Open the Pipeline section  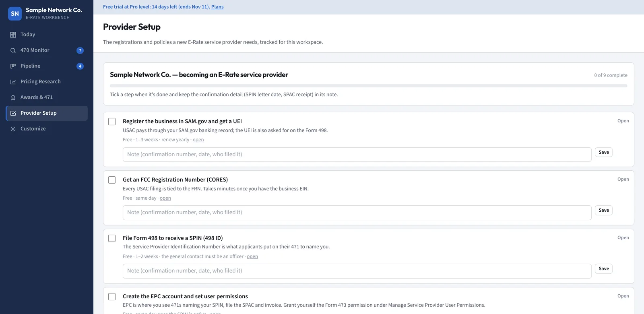[47, 66]
